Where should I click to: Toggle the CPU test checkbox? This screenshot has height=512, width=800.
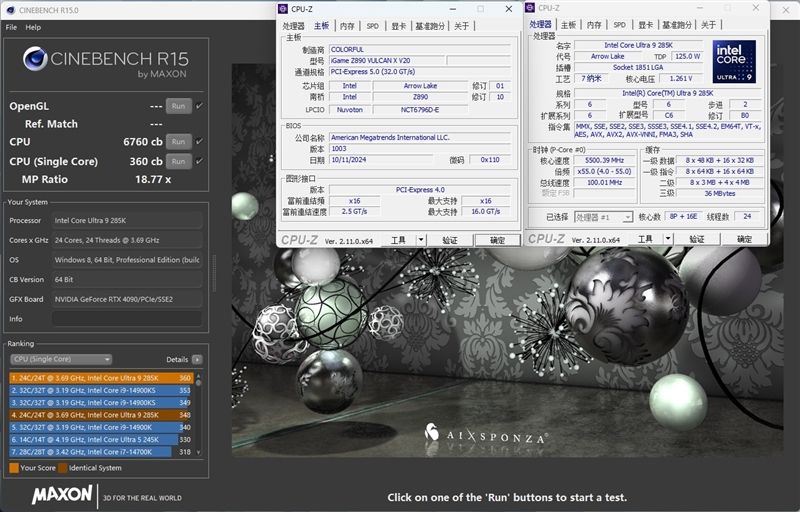click(199, 142)
